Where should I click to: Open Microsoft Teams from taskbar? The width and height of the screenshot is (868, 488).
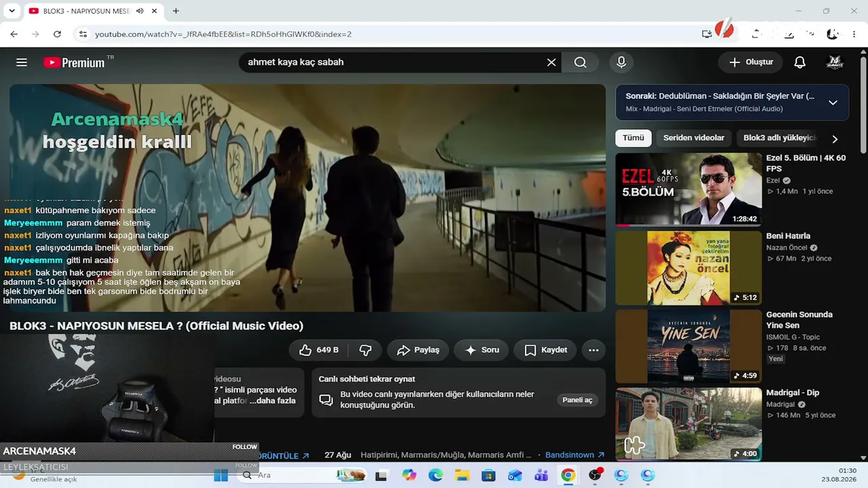[x=541, y=475]
